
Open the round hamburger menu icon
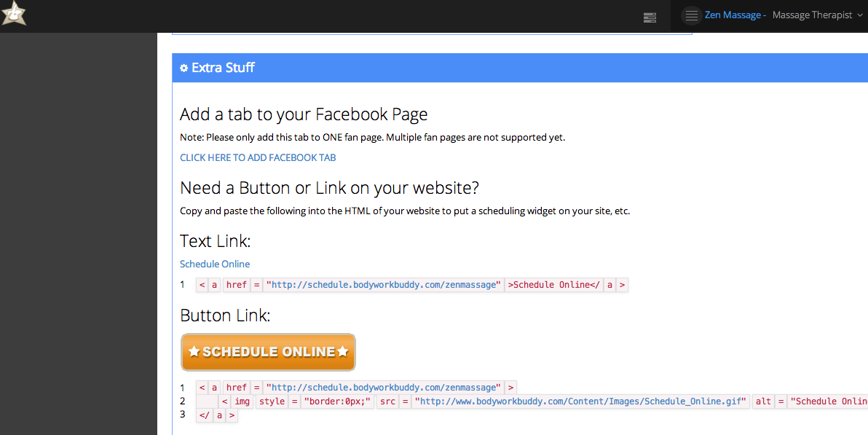pos(692,15)
